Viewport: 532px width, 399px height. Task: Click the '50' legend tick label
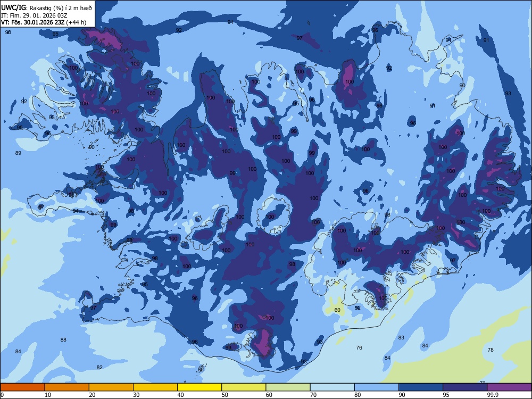pos(225,395)
